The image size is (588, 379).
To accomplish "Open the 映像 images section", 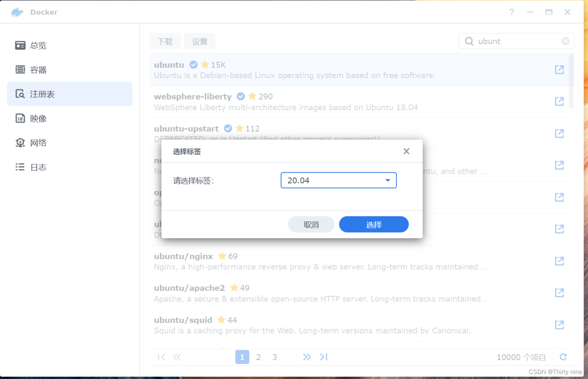I will [x=38, y=118].
